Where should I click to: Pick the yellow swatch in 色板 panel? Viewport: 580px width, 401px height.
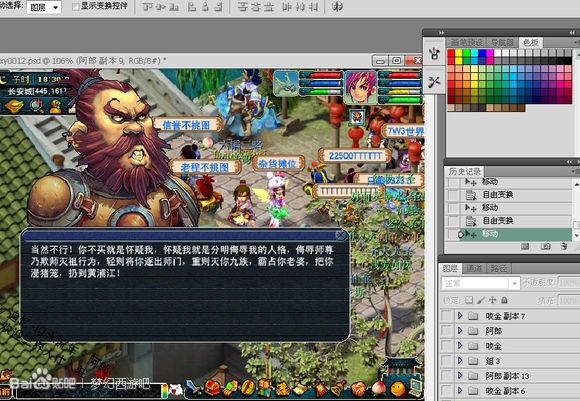click(459, 53)
